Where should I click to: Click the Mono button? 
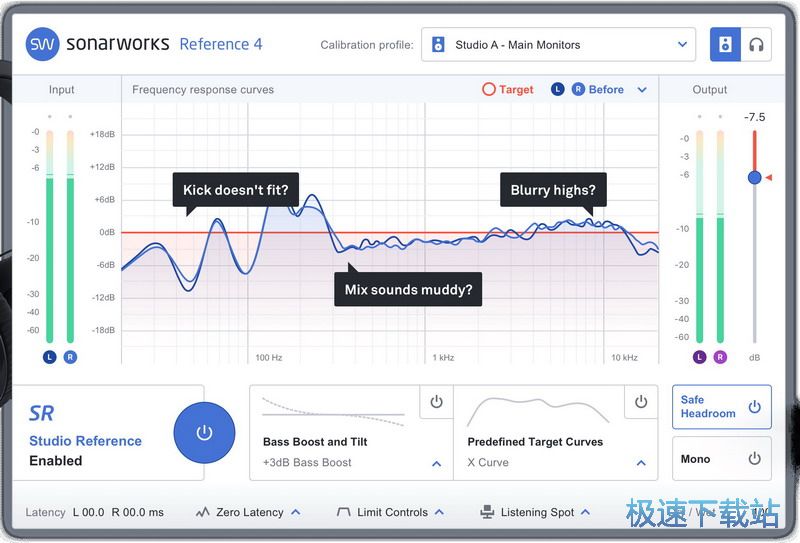[721, 459]
